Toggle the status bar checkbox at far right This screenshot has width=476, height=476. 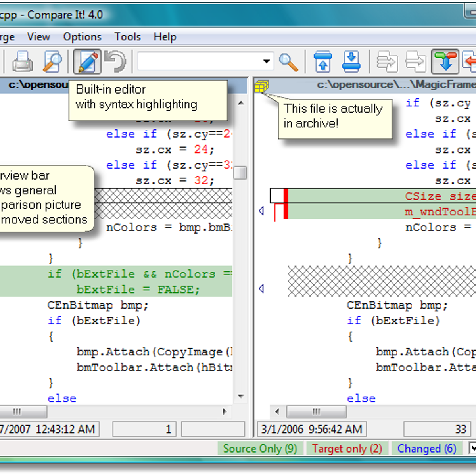tap(472, 449)
